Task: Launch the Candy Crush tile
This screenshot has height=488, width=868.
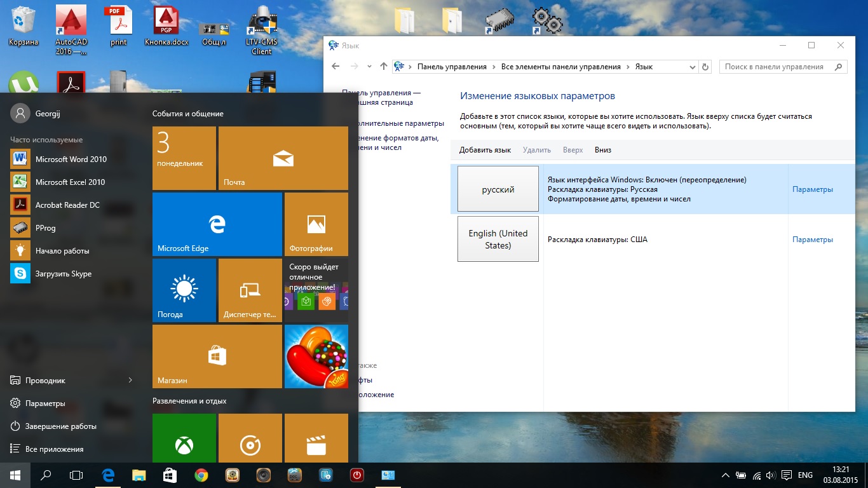Action: [x=316, y=356]
